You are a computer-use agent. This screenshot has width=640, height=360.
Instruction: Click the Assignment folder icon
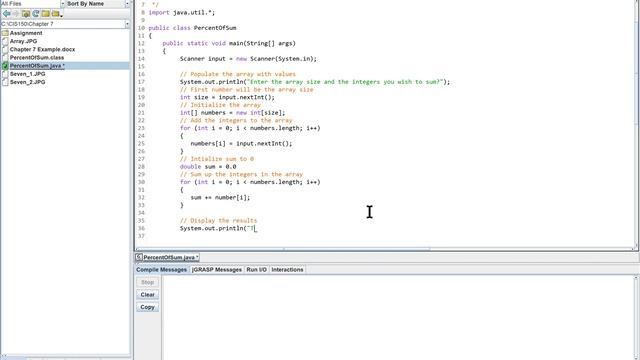pos(5,33)
